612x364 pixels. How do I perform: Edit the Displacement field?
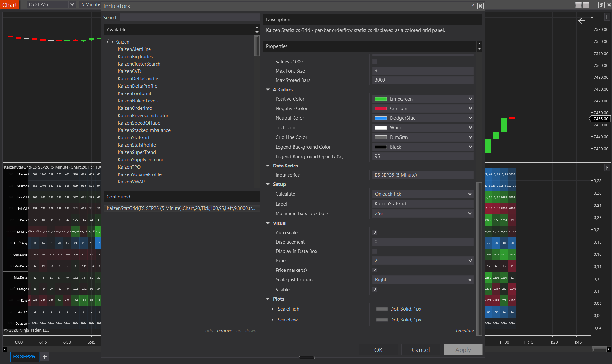click(423, 242)
